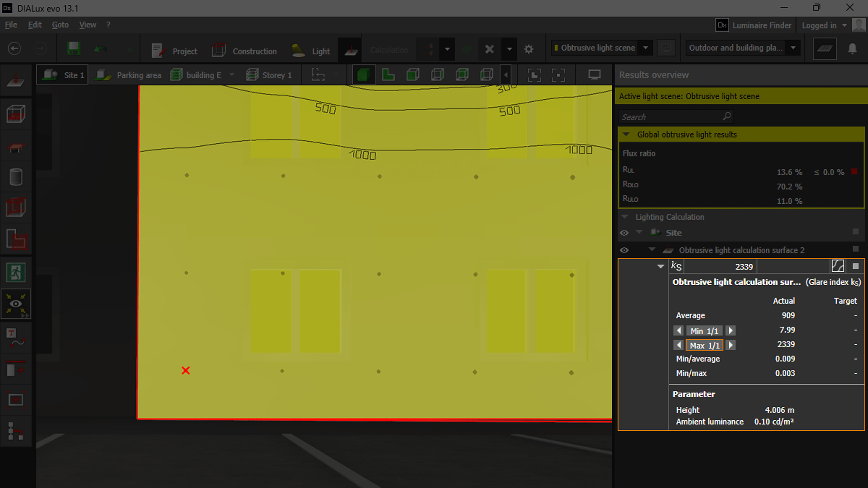The width and height of the screenshot is (868, 488).
Task: Open Outdoor and building planning dropdown
Action: pyautogui.click(x=793, y=48)
